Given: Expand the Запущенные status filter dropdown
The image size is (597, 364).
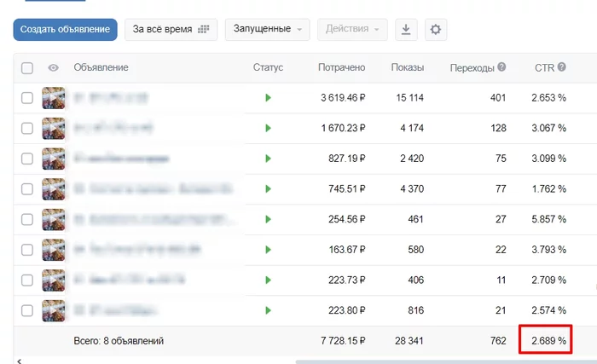Looking at the screenshot, I should (267, 29).
